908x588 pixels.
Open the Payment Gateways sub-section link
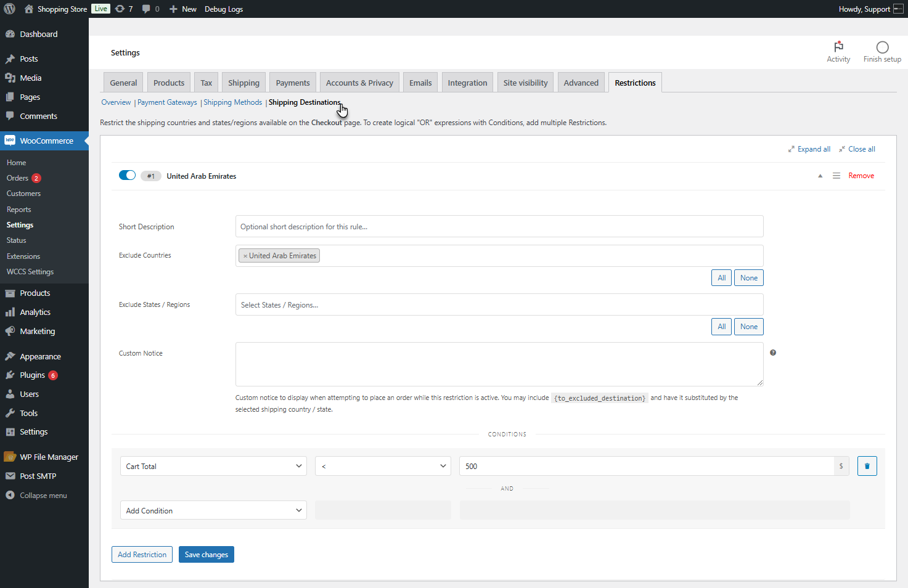click(x=167, y=102)
